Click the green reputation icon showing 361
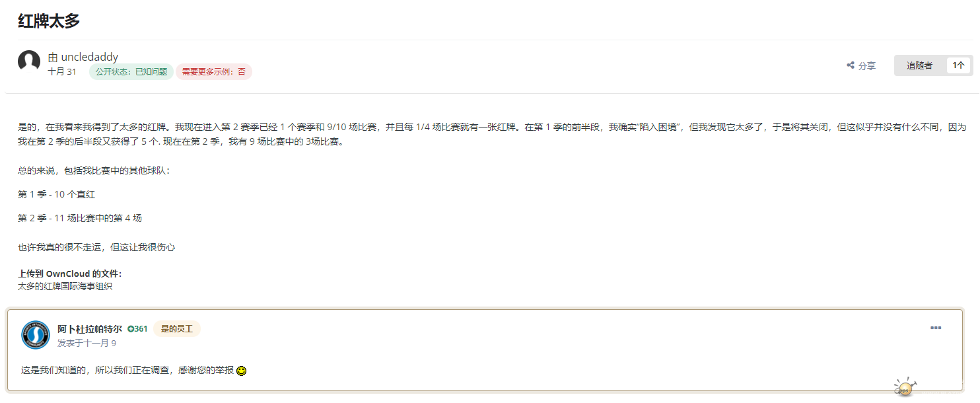This screenshot has width=980, height=403. [x=131, y=329]
